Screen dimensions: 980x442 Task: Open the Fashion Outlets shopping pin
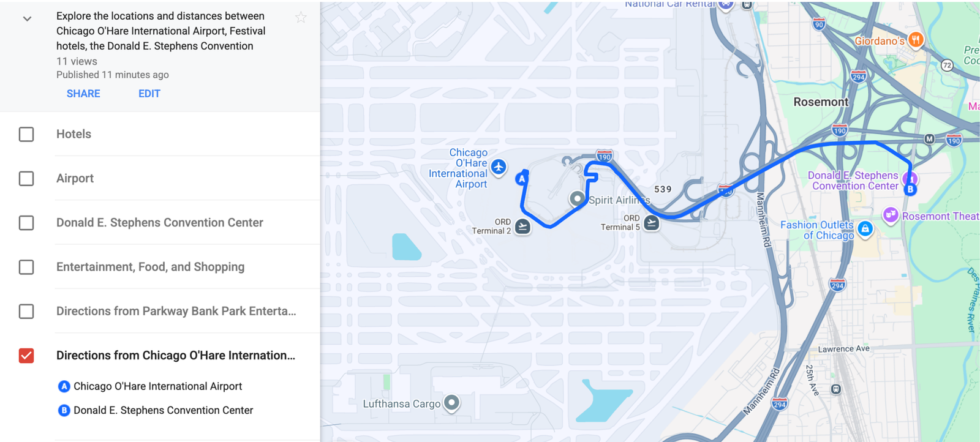pyautogui.click(x=865, y=229)
